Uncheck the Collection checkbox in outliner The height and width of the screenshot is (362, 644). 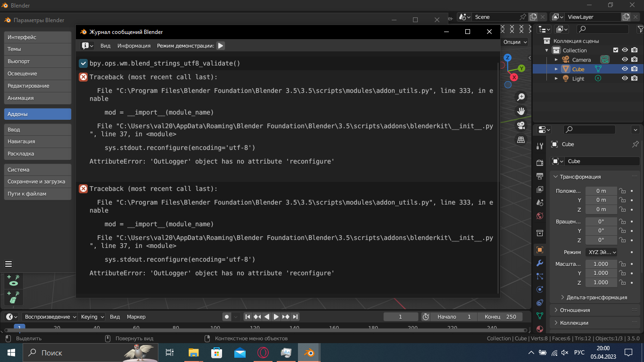tap(616, 50)
